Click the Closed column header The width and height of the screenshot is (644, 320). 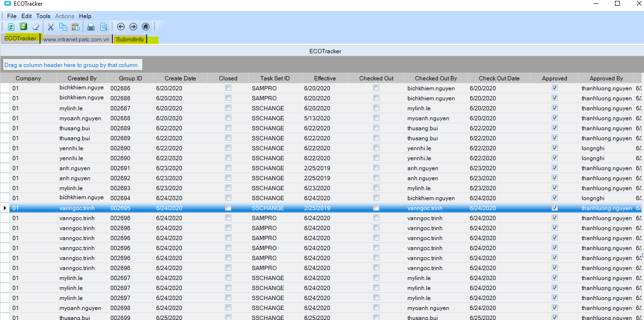[228, 78]
